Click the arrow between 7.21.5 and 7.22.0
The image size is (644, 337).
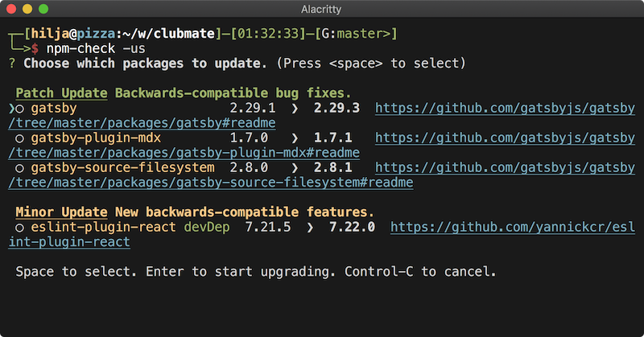[310, 228]
